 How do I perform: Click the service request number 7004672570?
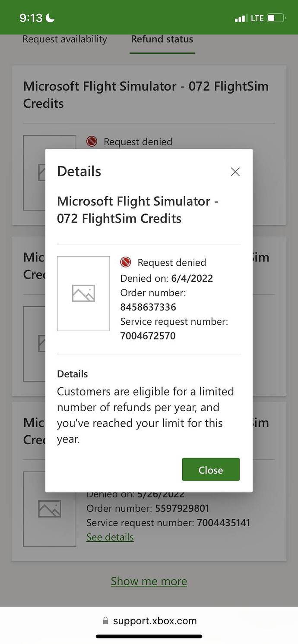tap(148, 336)
